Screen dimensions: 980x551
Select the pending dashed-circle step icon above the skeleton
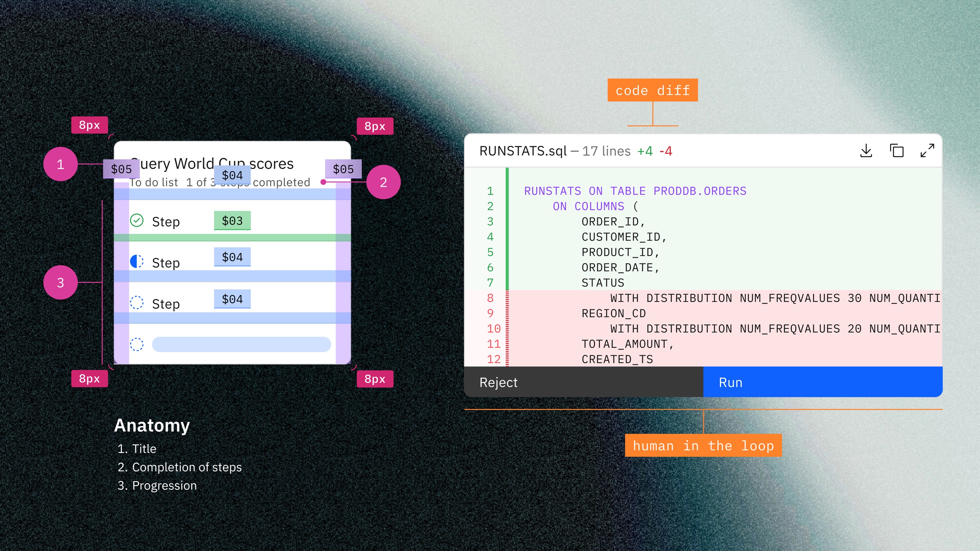tap(136, 303)
